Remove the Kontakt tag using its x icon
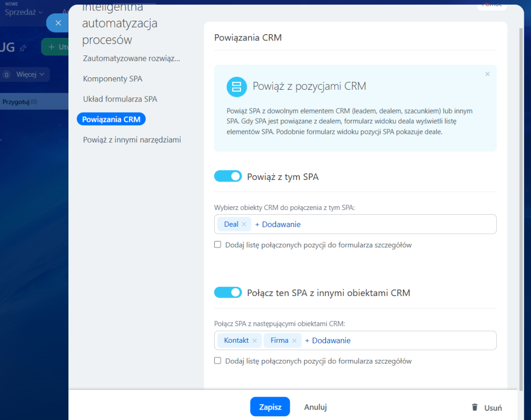Screen dimensions: 531x420 [254, 341]
